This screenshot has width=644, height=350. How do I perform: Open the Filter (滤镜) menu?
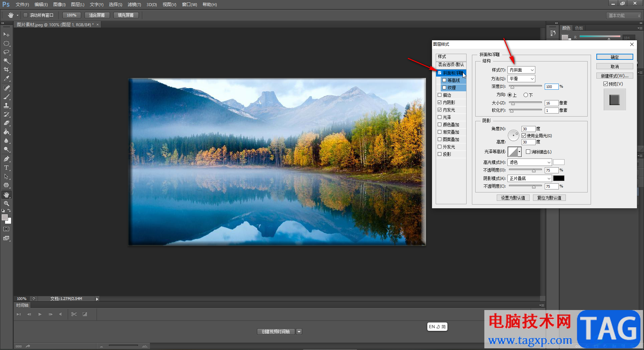(134, 4)
